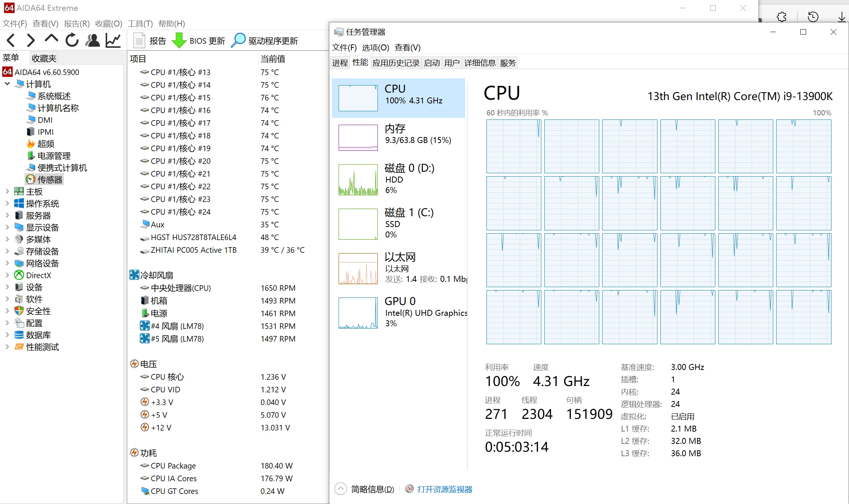Select the 中央处理器(CPU) fan row
This screenshot has height=504, width=849.
218,288
